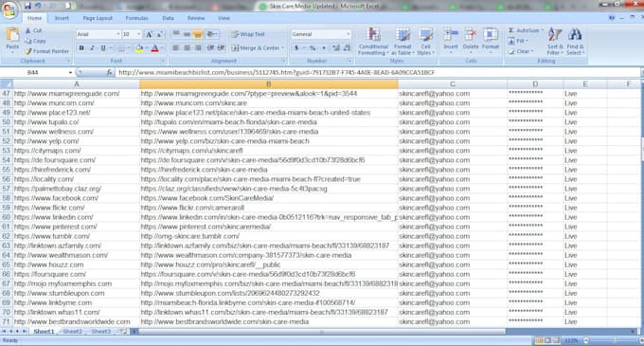
Task: Select row 60 header
Action: [x=7, y=217]
